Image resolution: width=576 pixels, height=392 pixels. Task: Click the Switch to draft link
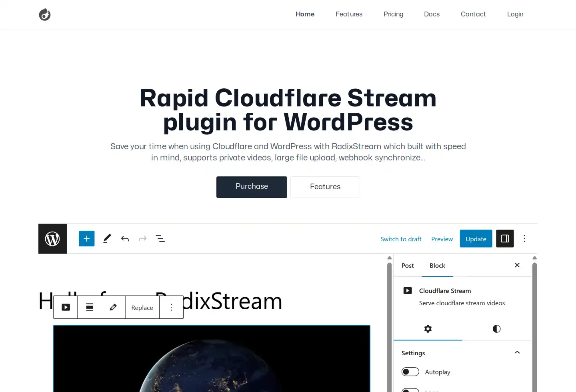401,239
